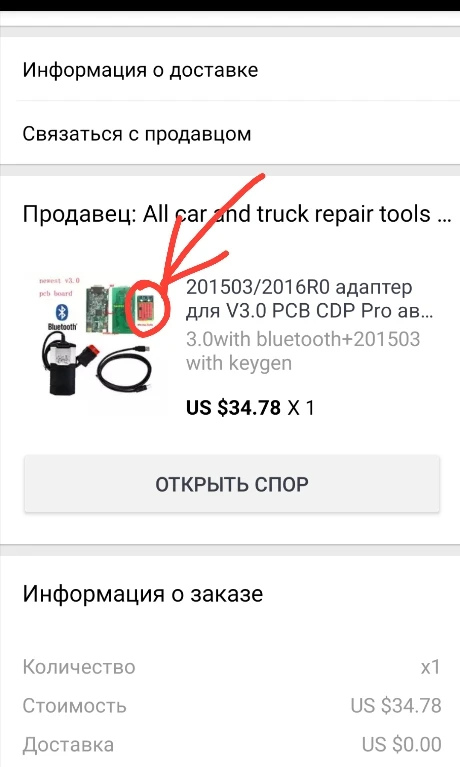This screenshot has height=767, width=460.
Task: Tap the US $34.78 X 1 price
Action: 250,407
